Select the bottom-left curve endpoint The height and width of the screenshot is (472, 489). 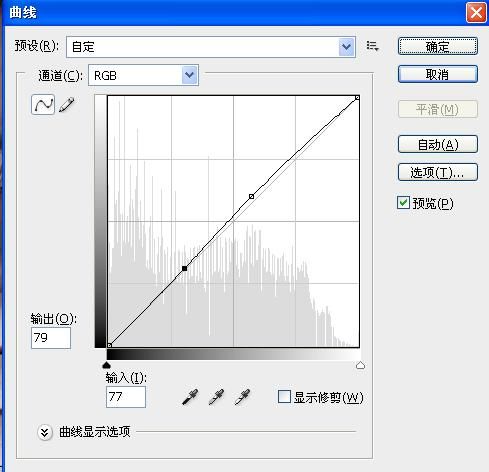tap(109, 345)
